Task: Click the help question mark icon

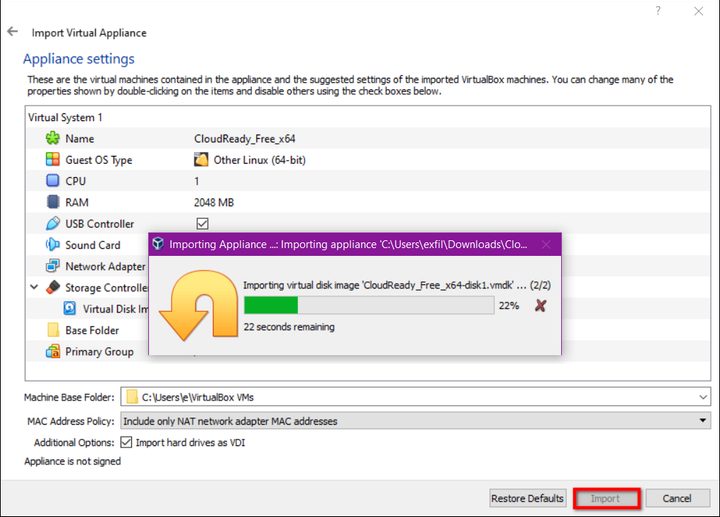Action: click(658, 11)
